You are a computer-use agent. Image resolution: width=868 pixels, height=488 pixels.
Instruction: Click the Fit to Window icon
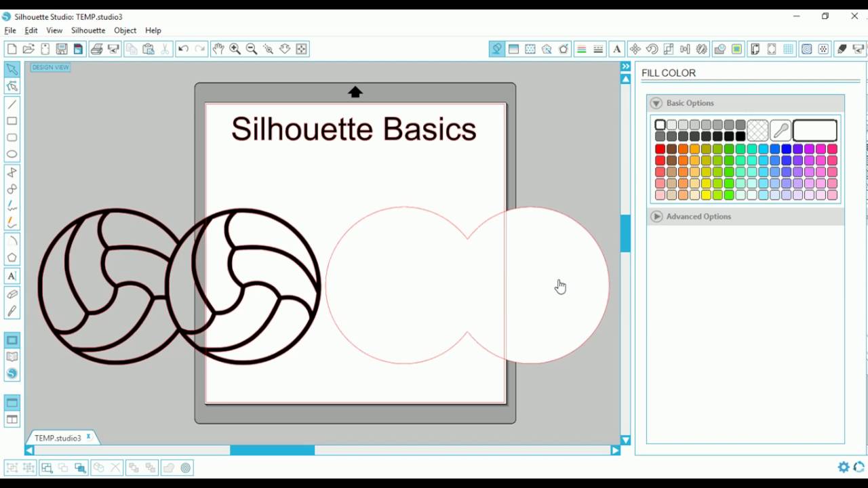(x=302, y=49)
